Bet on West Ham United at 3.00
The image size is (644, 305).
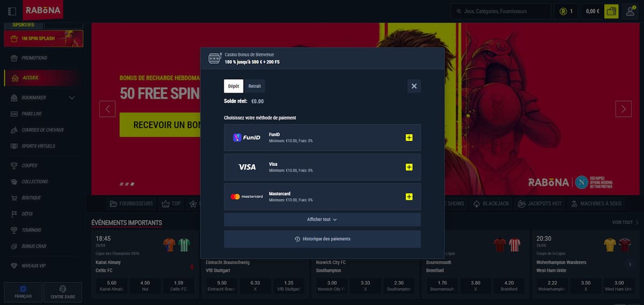(619, 286)
